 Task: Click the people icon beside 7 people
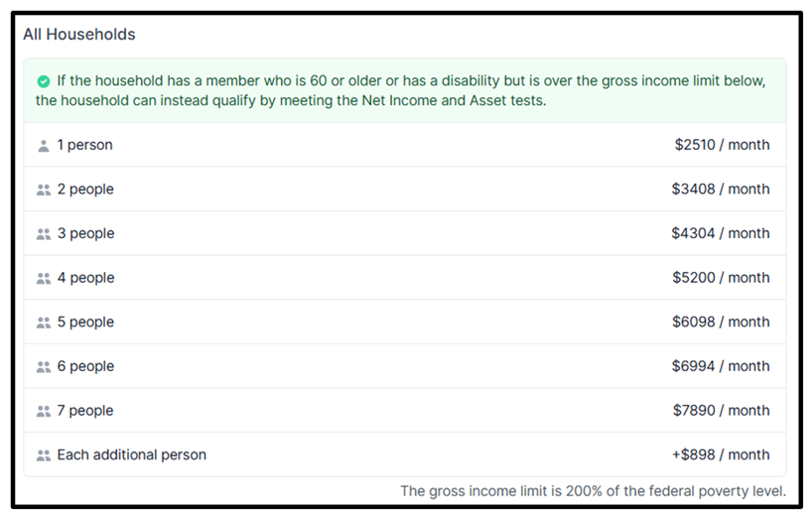click(x=44, y=412)
